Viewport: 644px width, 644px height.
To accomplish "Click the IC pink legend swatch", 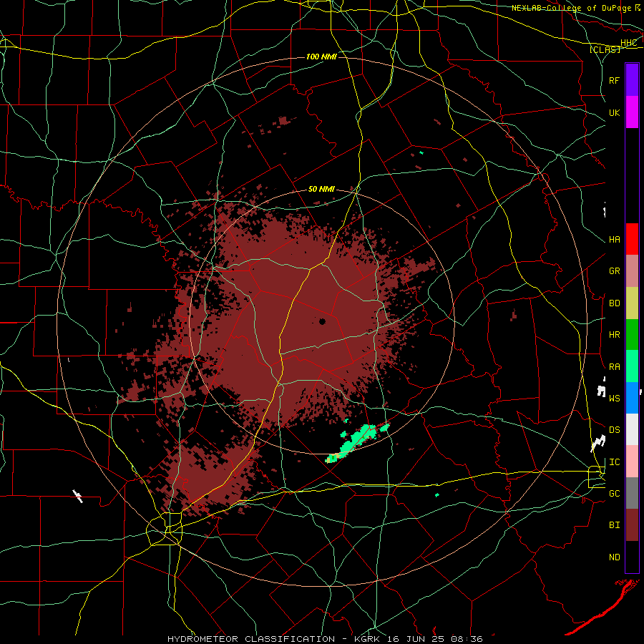I will (x=632, y=462).
